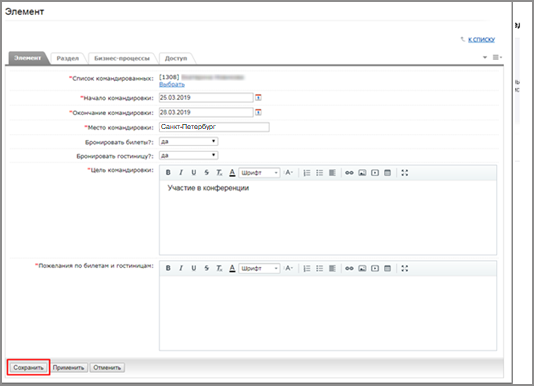Image resolution: width=534 pixels, height=386 pixels.
Task: Click the Начало командировки date field
Action: tap(206, 98)
